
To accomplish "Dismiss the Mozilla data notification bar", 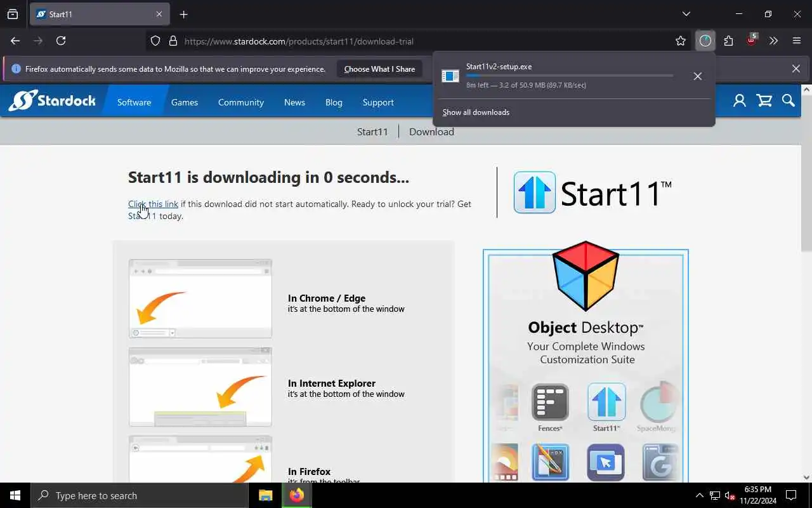I will tap(796, 69).
